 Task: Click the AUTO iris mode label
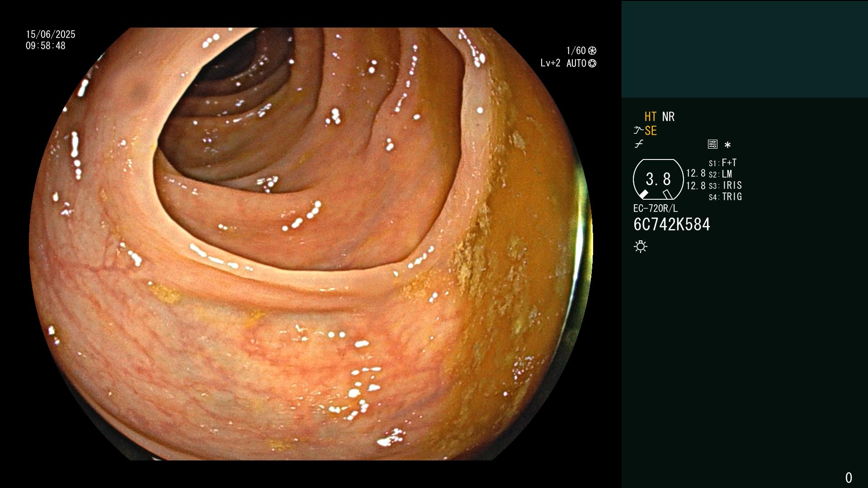click(x=576, y=63)
